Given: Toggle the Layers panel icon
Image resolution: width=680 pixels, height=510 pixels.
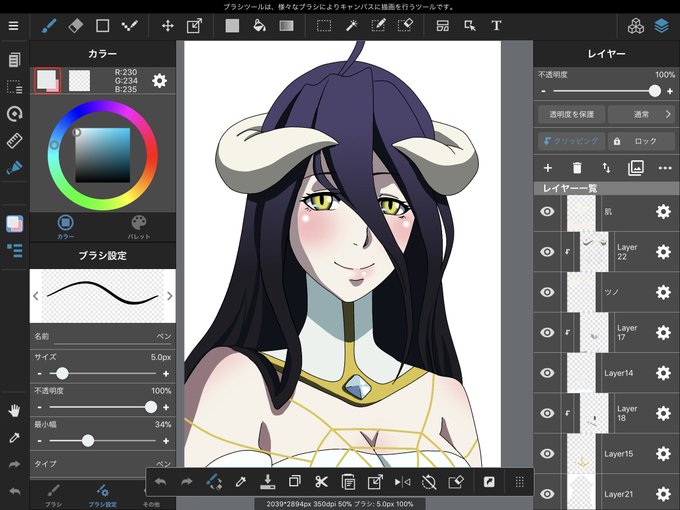Looking at the screenshot, I should [661, 26].
